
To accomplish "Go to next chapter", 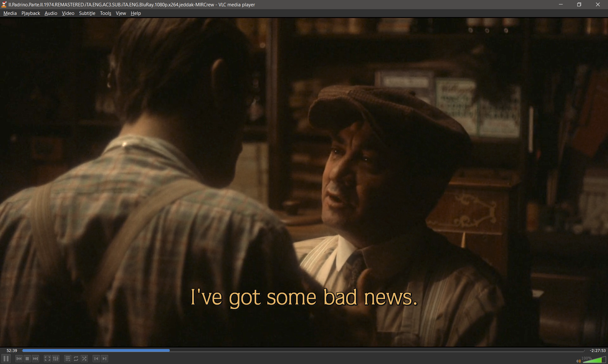I will (104, 359).
